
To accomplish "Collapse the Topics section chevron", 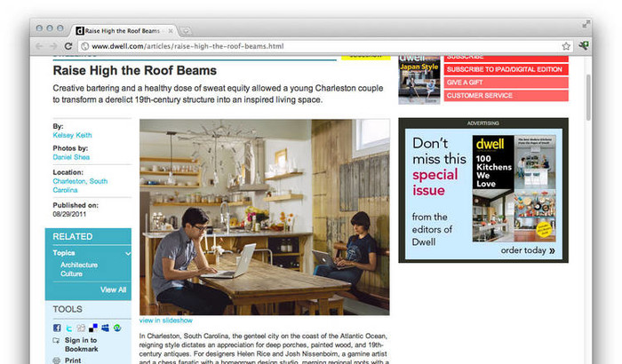I will (x=128, y=254).
